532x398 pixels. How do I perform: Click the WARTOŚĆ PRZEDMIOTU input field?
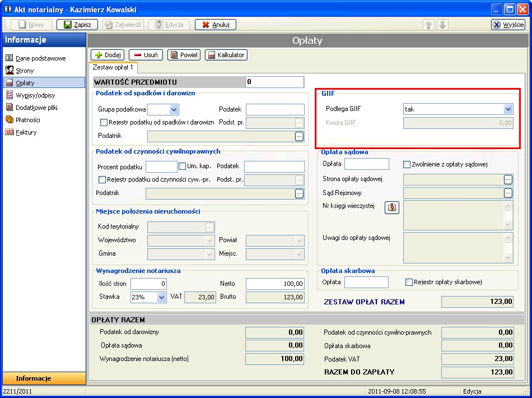[274, 82]
